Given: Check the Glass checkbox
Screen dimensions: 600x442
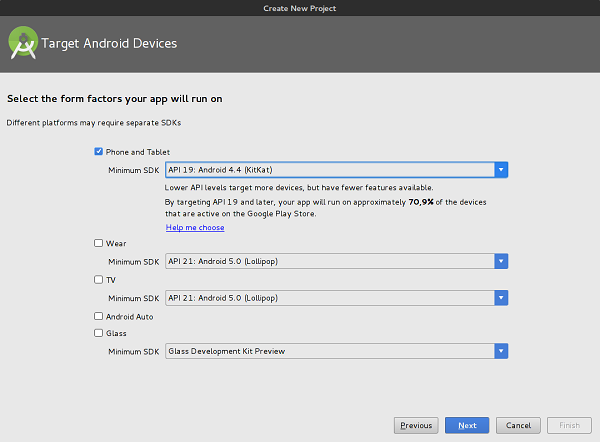Looking at the screenshot, I should click(98, 333).
